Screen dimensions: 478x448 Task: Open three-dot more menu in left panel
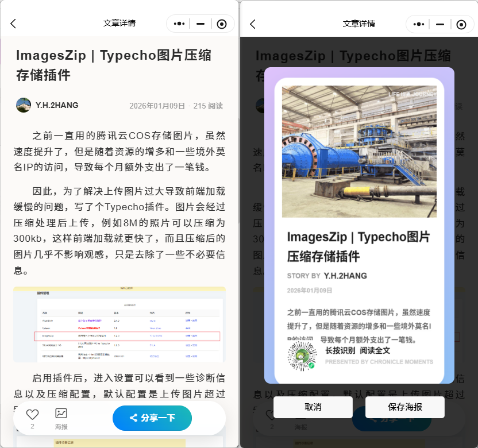point(179,24)
